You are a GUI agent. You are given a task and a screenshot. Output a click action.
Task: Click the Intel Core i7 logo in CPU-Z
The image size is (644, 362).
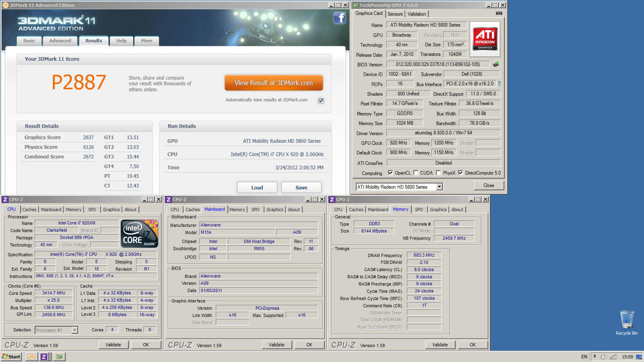pos(139,234)
